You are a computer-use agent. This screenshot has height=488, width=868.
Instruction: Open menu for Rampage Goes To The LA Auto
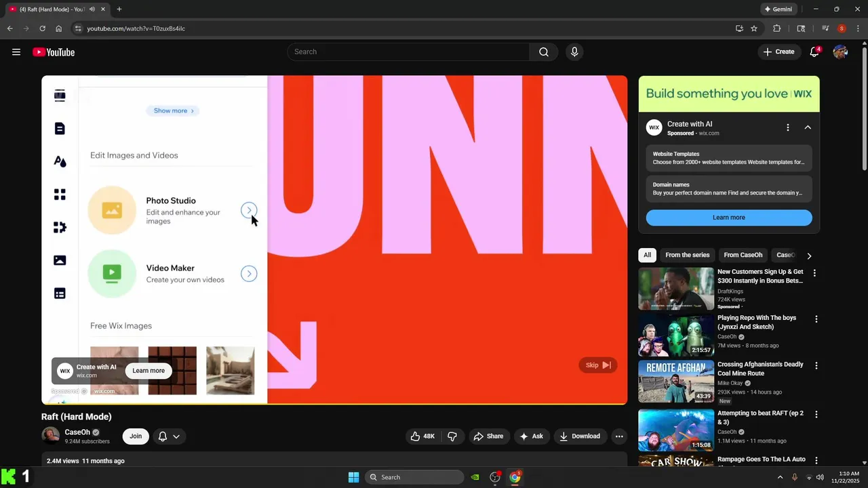[816, 461]
